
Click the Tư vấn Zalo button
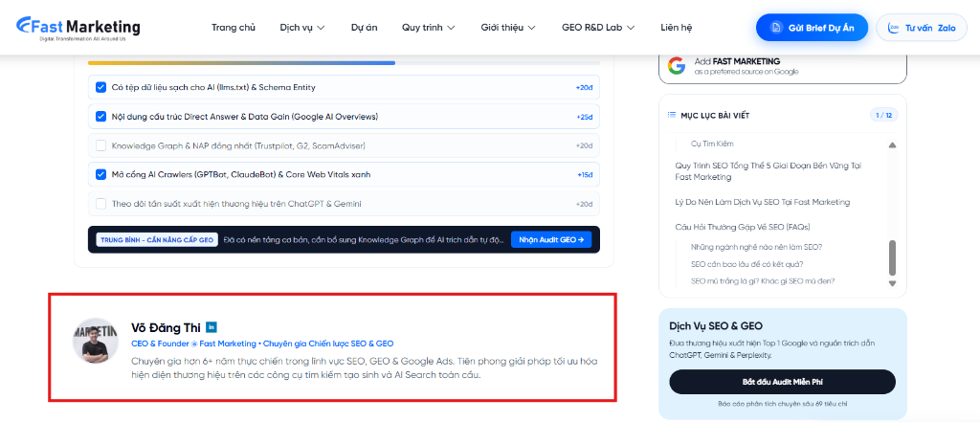click(x=922, y=28)
